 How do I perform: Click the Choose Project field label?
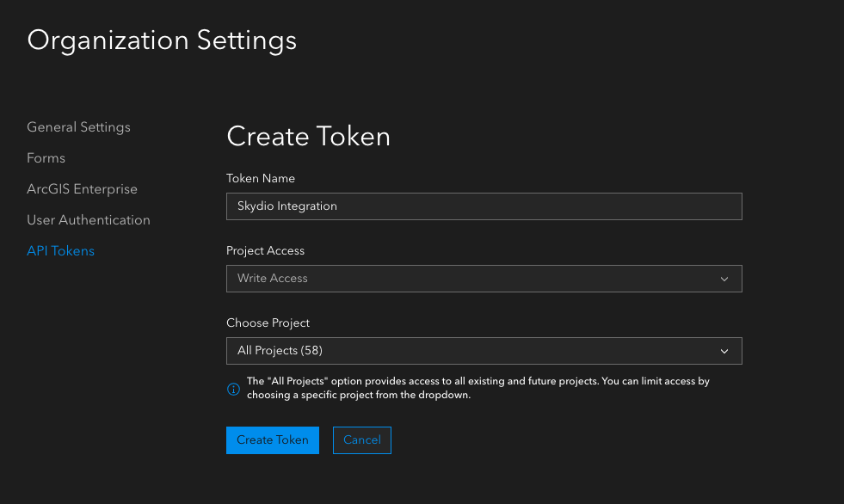[x=268, y=323]
